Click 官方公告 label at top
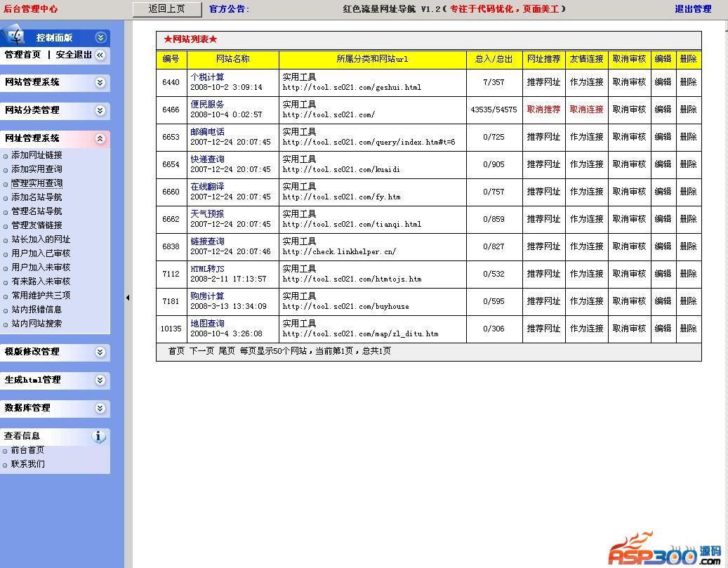 pos(229,9)
